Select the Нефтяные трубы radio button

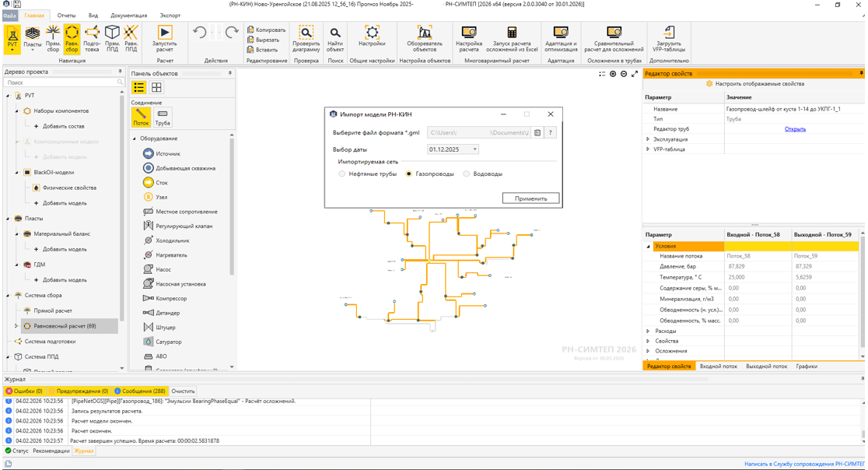point(342,174)
